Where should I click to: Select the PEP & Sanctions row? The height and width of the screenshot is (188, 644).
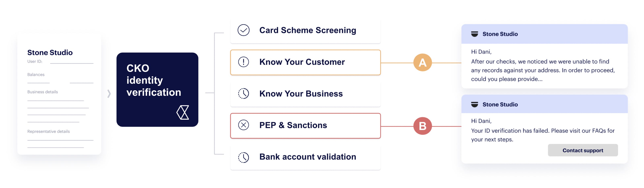click(305, 126)
